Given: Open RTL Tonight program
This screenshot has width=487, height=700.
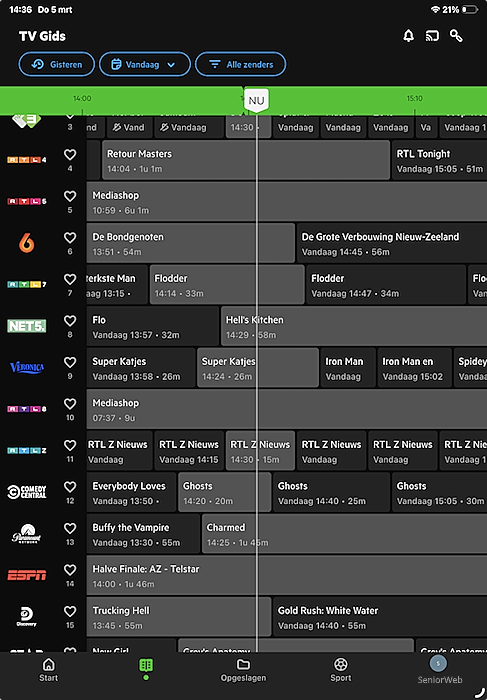Looking at the screenshot, I should (x=439, y=160).
